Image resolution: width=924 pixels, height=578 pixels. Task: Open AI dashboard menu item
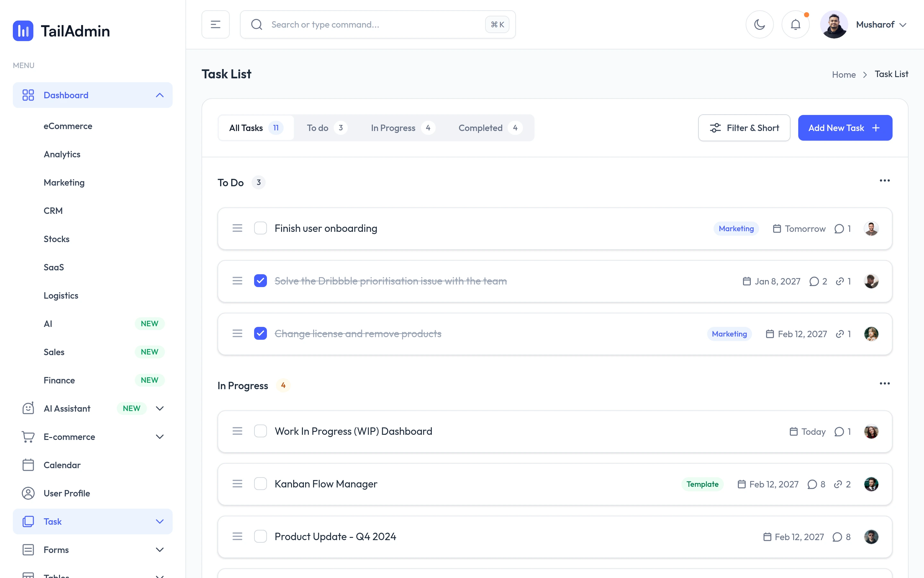click(48, 324)
